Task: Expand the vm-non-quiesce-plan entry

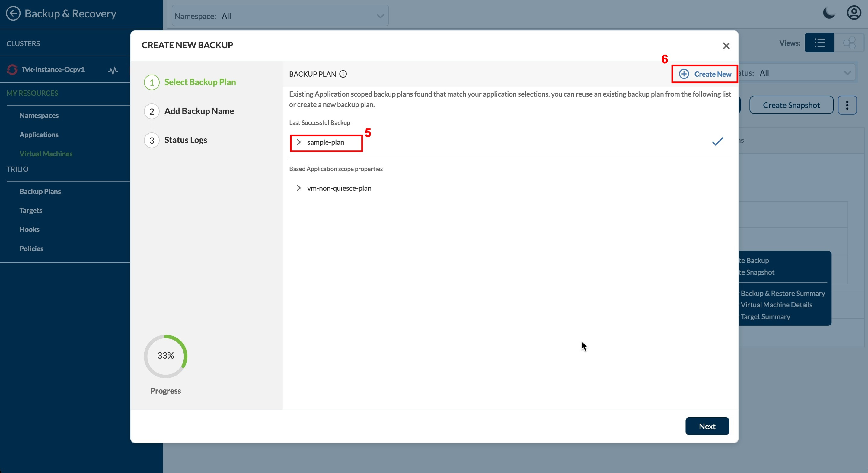Action: click(298, 188)
